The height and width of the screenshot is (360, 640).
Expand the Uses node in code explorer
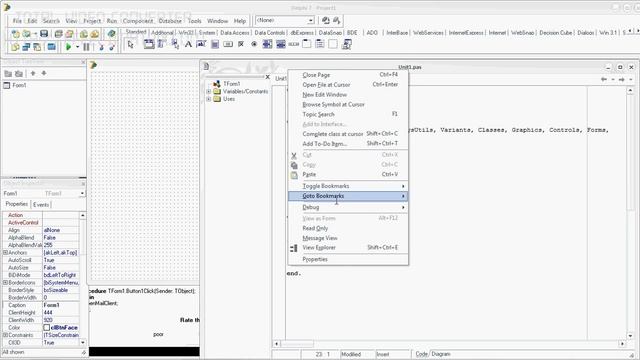(209, 99)
